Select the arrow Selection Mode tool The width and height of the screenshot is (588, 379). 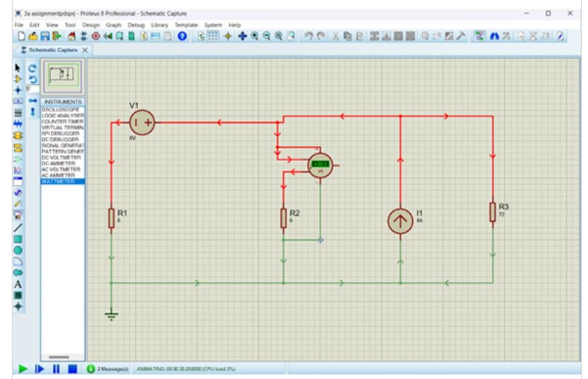[18, 68]
